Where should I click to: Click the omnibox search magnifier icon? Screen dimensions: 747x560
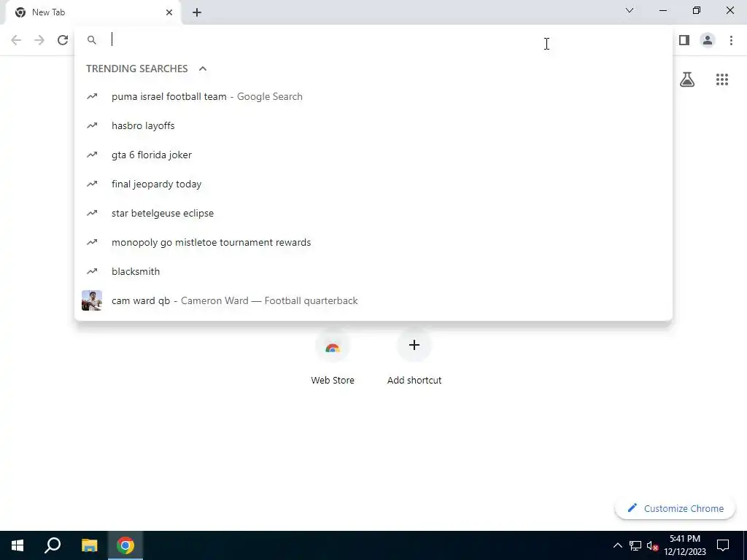tap(92, 40)
